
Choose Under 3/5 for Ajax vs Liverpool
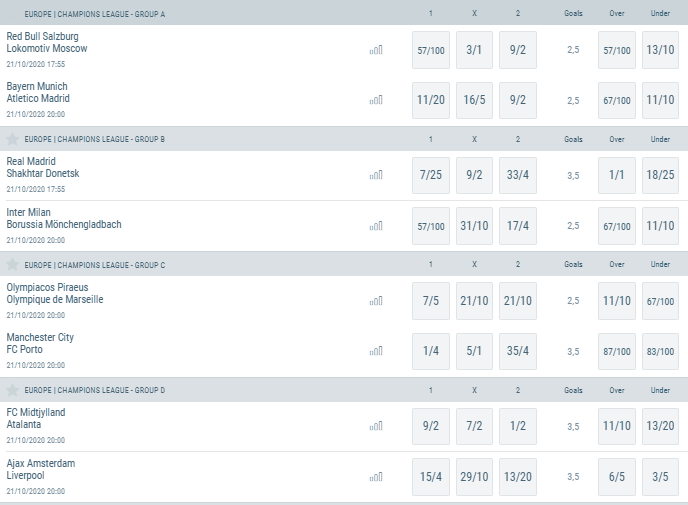click(x=660, y=476)
